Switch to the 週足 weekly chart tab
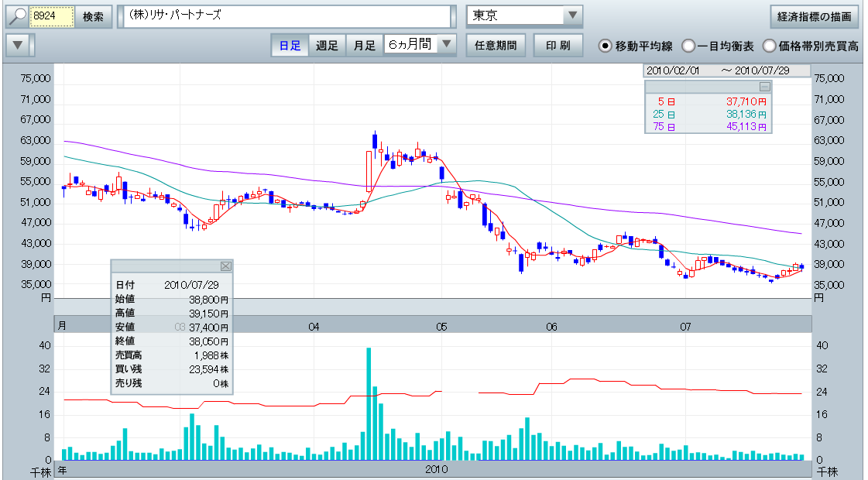Viewport: 868px width, 480px height. click(x=327, y=45)
